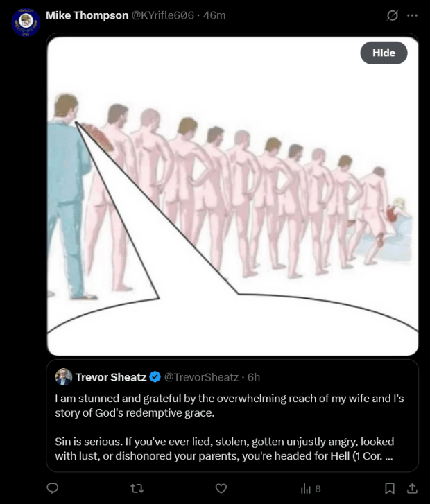The image size is (430, 504).
Task: Click the Mike Thompson display name
Action: click(x=87, y=15)
